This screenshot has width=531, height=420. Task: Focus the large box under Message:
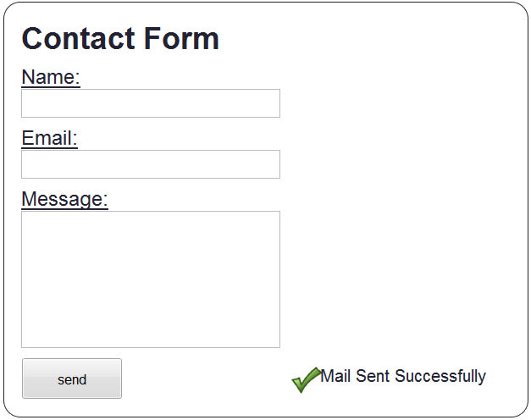151,279
